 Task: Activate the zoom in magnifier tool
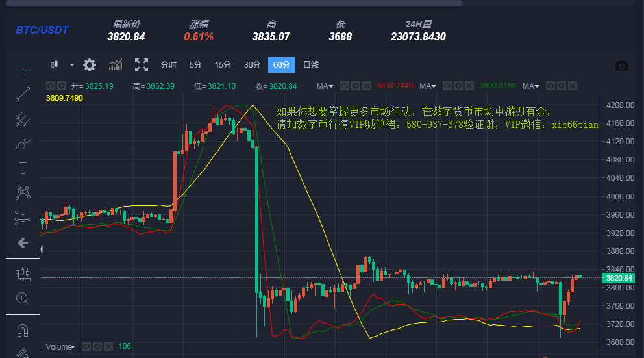point(23,299)
